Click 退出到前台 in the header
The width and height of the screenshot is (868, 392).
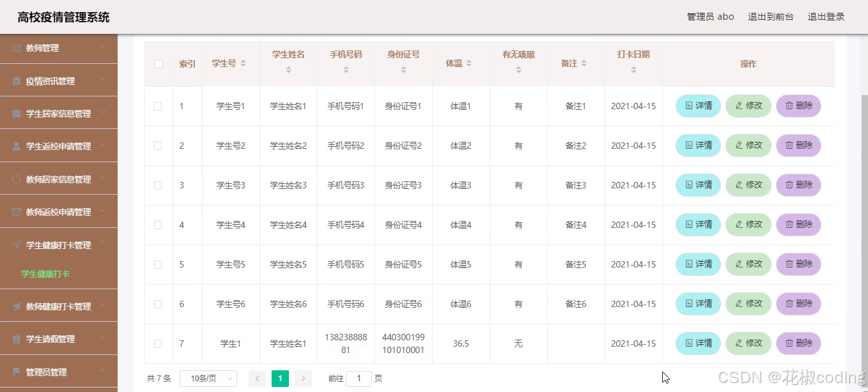click(771, 17)
